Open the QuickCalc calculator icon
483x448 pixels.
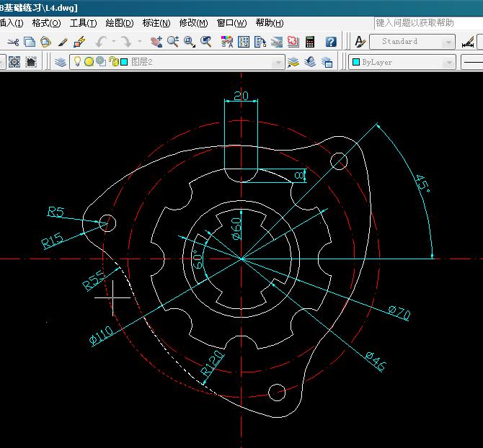[310, 42]
